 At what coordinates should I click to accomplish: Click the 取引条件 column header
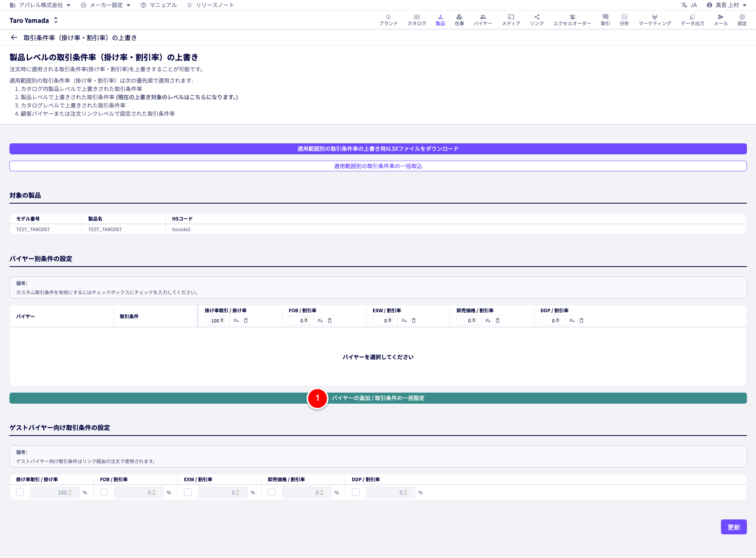tap(155, 316)
